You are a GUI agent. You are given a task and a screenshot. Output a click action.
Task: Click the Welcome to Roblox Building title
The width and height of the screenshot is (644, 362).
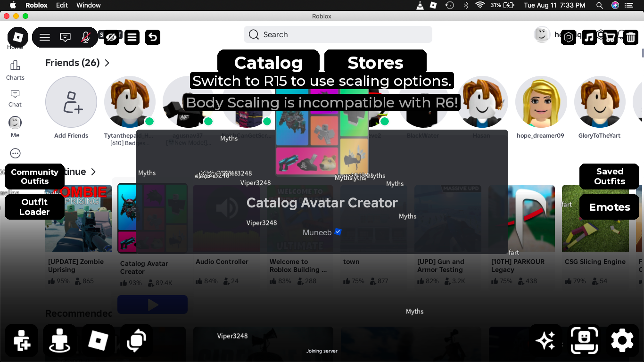coord(298,266)
